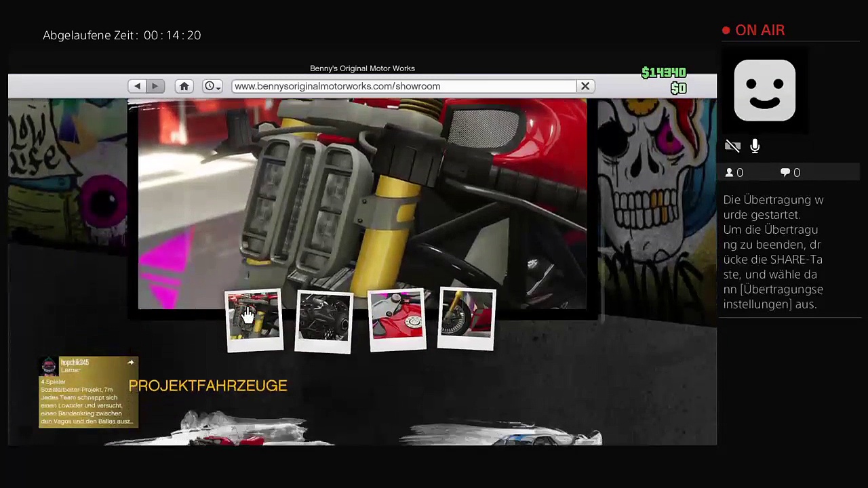This screenshot has width=868, height=488.
Task: Click the share arrow on the hopchik345 notification
Action: click(131, 363)
